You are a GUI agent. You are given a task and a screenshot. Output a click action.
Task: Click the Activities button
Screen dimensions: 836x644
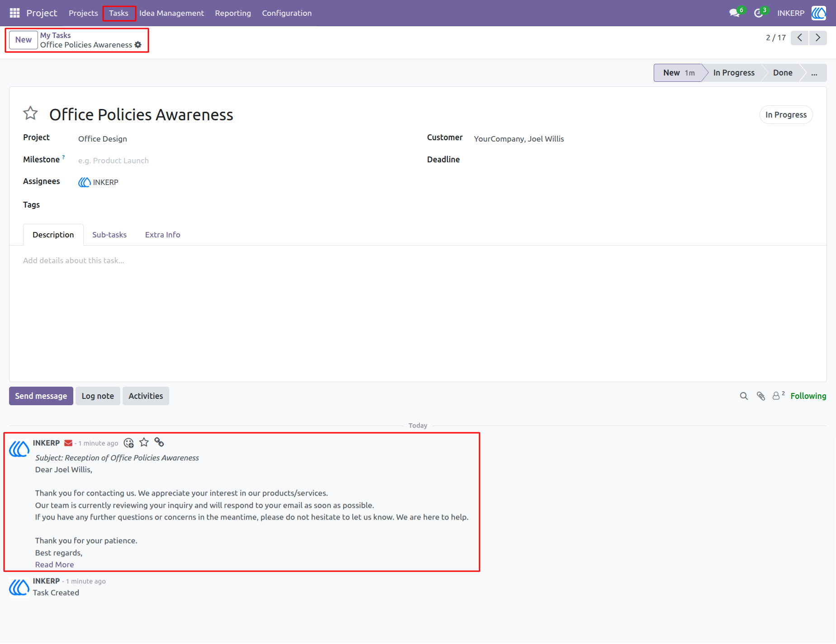pyautogui.click(x=146, y=396)
